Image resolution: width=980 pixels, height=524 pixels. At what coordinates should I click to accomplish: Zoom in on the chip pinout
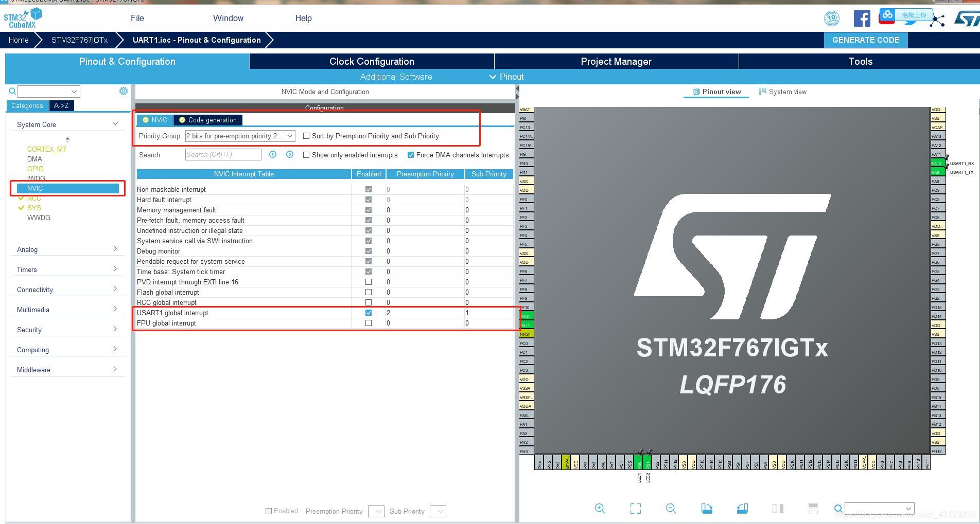(x=600, y=509)
